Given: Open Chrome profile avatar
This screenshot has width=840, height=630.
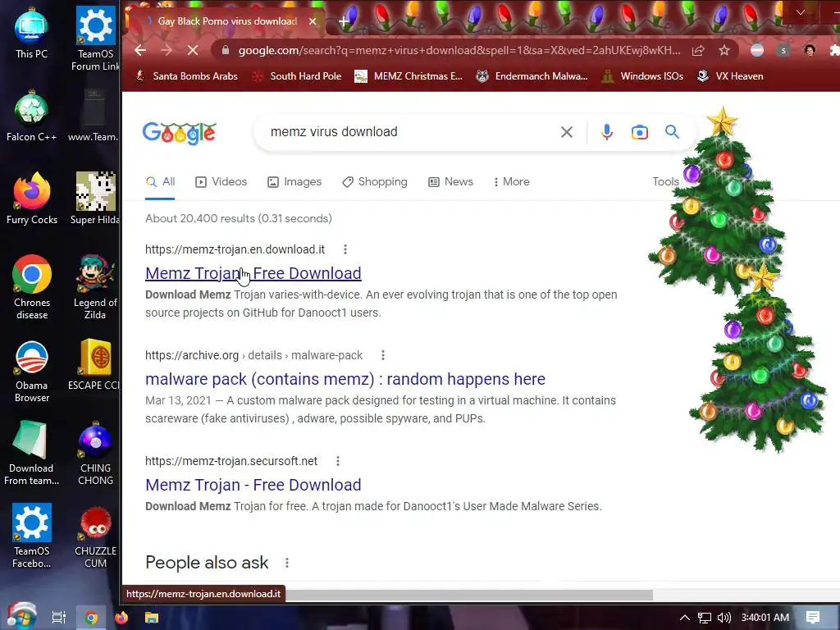Looking at the screenshot, I should [810, 50].
